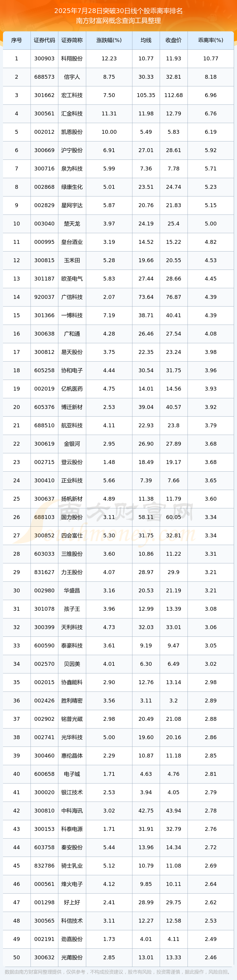Image resolution: width=237 pixels, height=980 pixels.
Task: Click stock name 泰豪科技
Action: click(72, 646)
